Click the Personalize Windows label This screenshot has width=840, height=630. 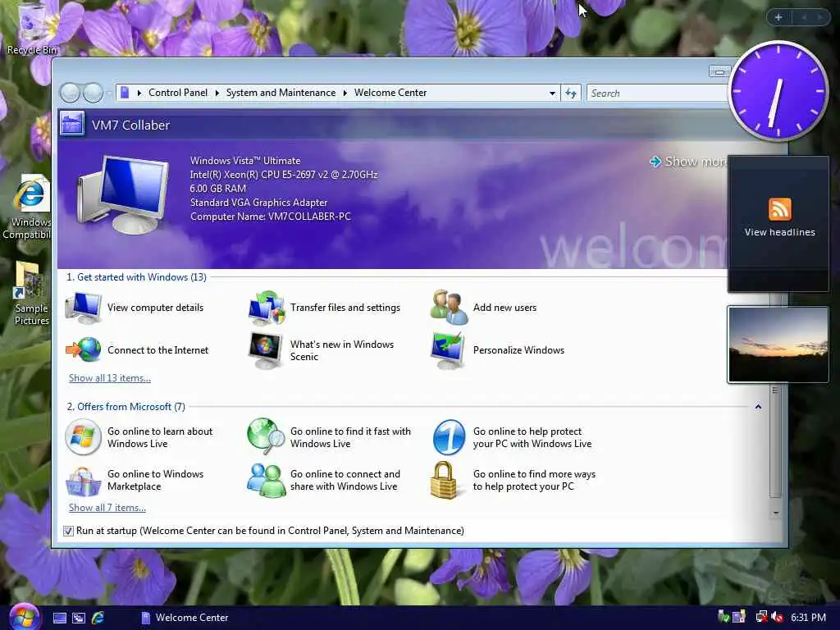coord(518,350)
